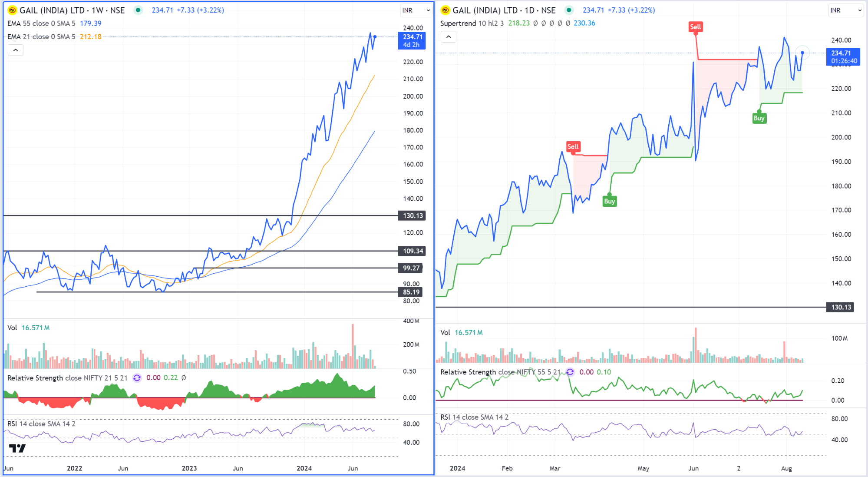
Task: Collapse indicator legend on daily chart
Action: pyautogui.click(x=449, y=37)
